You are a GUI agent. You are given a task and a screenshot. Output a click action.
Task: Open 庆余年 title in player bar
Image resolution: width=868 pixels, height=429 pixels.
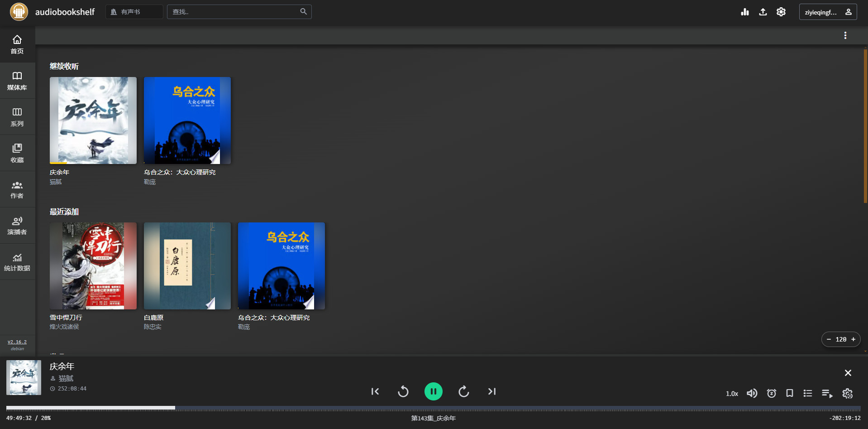click(62, 366)
